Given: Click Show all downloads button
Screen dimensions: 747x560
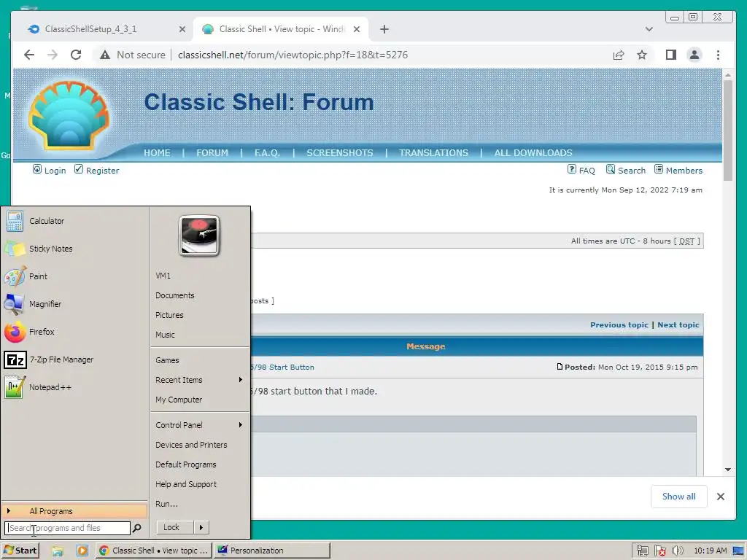Looking at the screenshot, I should pos(679,497).
